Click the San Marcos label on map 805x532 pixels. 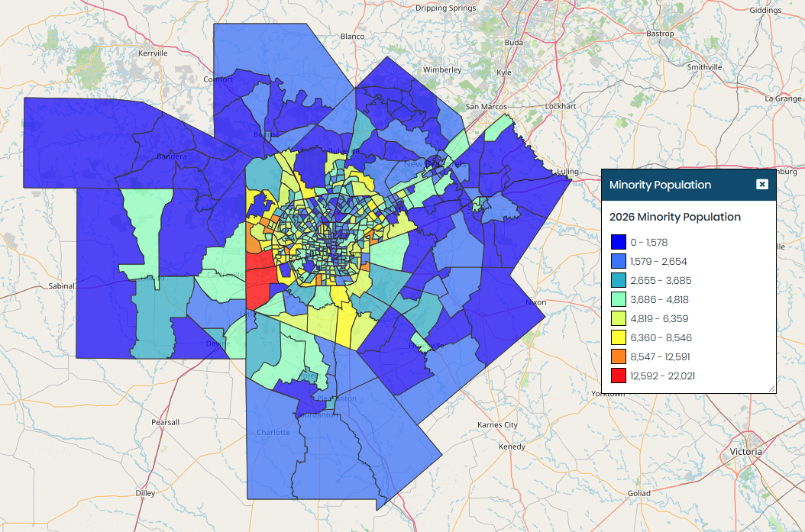[487, 107]
